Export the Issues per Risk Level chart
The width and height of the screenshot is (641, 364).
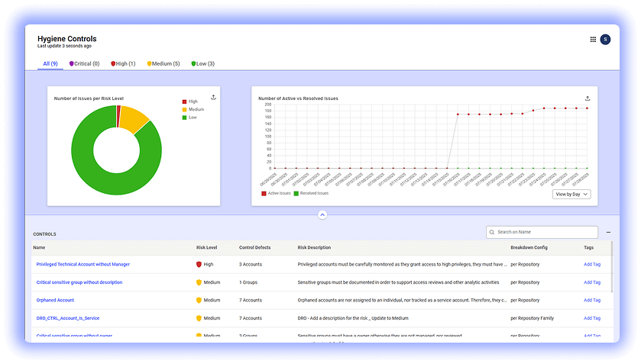pos(213,97)
